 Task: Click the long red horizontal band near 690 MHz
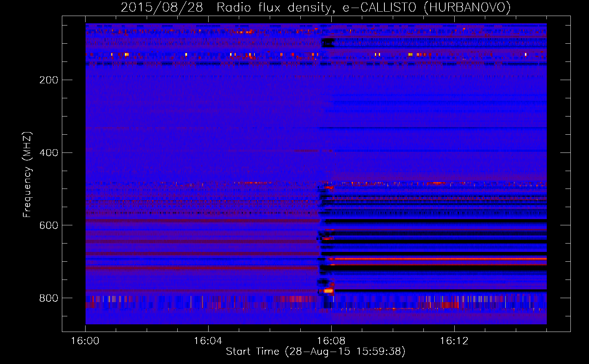coord(440,259)
